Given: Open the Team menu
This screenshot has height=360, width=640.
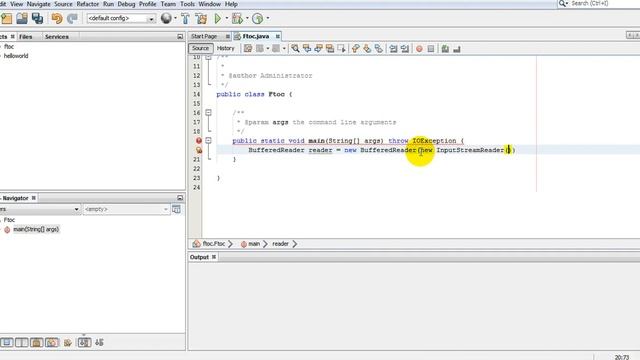Looking at the screenshot, I should pos(168,4).
